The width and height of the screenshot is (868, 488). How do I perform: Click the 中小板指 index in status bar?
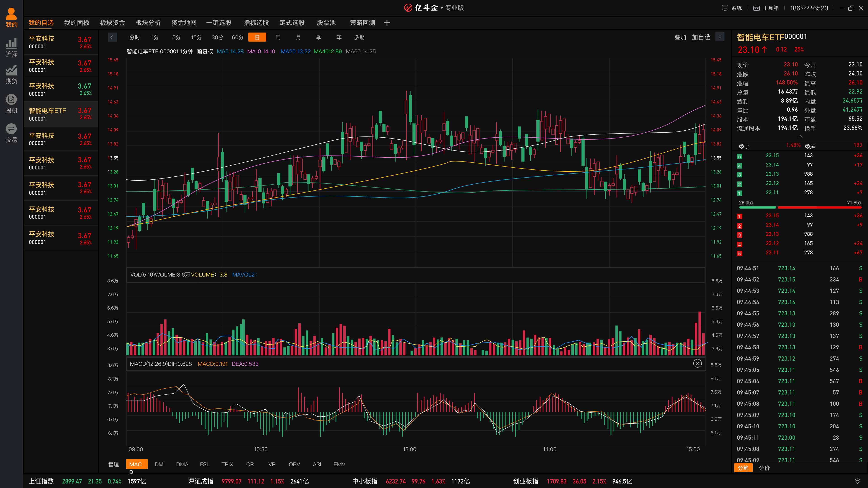pos(365,481)
